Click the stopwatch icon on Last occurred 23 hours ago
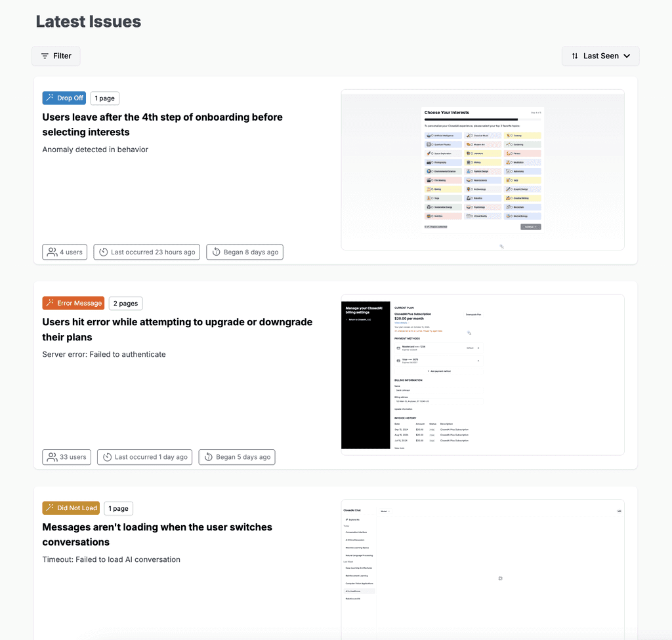The width and height of the screenshot is (672, 640). (x=102, y=252)
